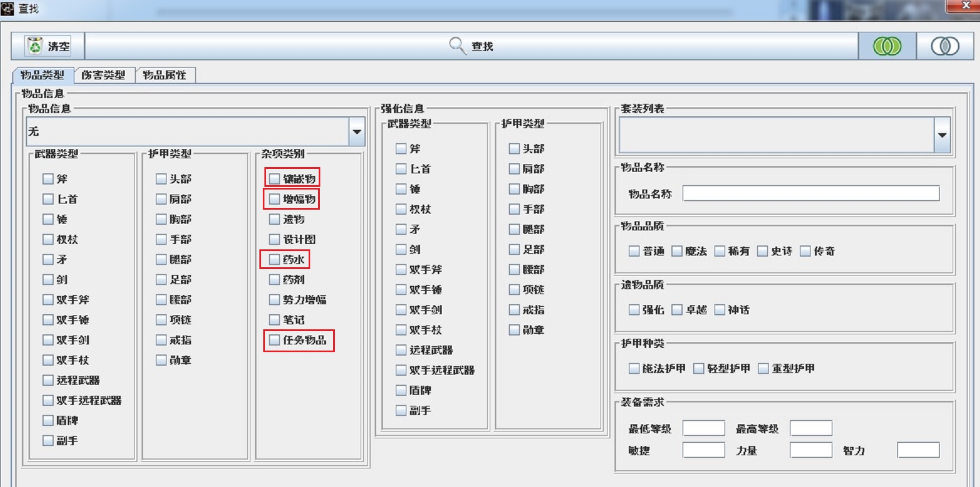Viewport: 980px width, 487px height.
Task: Check 卓越 under 遗物品质
Action: pos(677,310)
